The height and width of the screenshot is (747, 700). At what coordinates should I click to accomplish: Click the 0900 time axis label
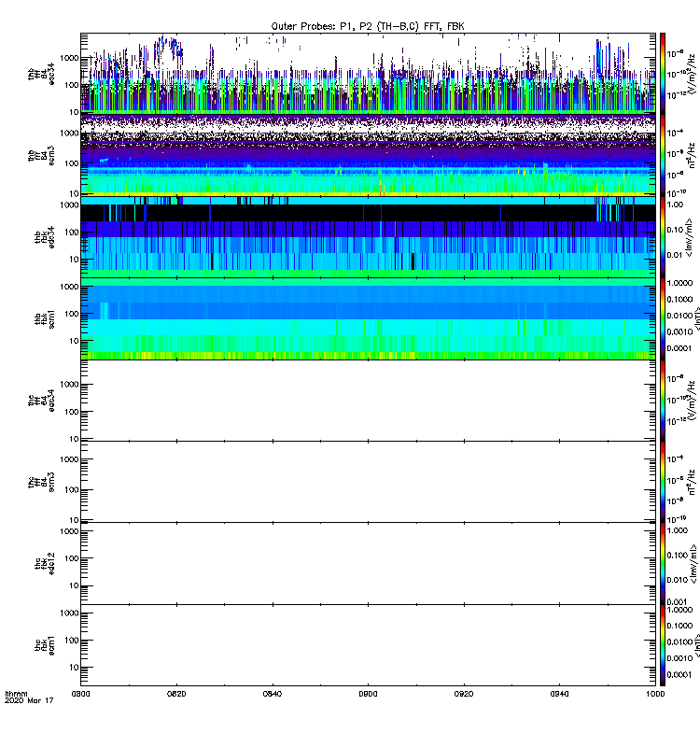(x=368, y=694)
